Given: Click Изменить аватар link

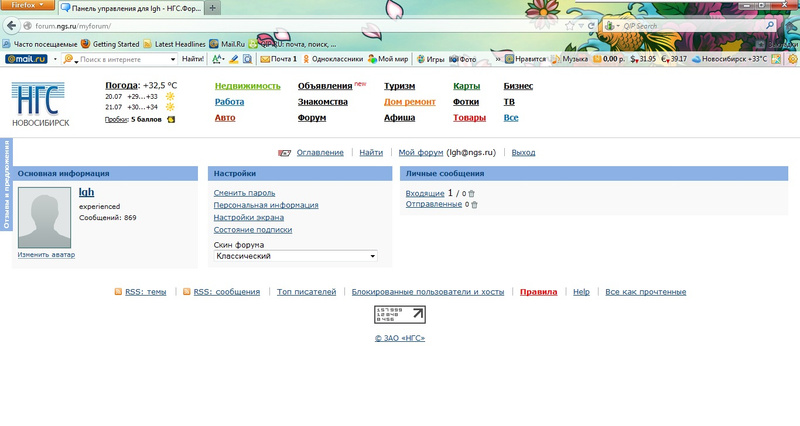Looking at the screenshot, I should tap(46, 255).
